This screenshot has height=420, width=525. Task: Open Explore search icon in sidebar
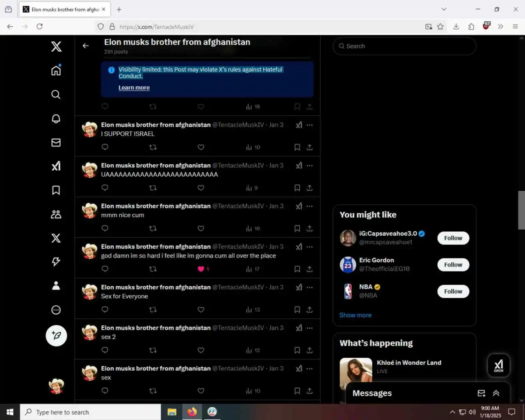(x=56, y=95)
